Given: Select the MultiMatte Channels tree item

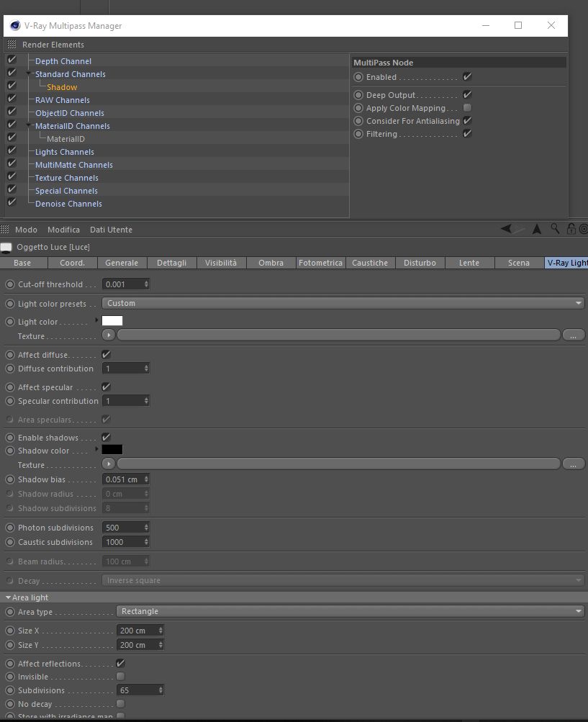Looking at the screenshot, I should pyautogui.click(x=74, y=165).
